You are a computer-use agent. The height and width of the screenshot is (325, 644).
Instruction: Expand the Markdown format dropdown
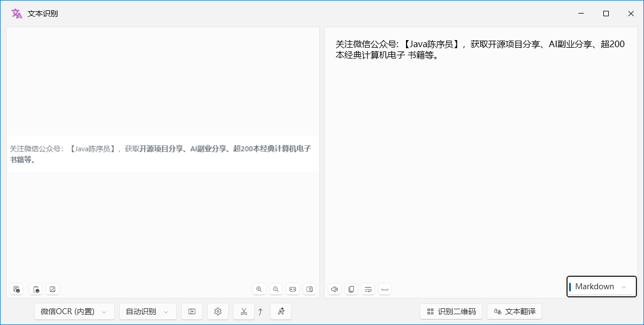[601, 287]
